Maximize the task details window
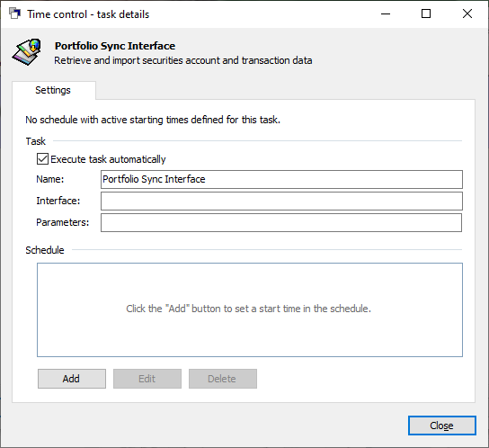 coord(426,13)
